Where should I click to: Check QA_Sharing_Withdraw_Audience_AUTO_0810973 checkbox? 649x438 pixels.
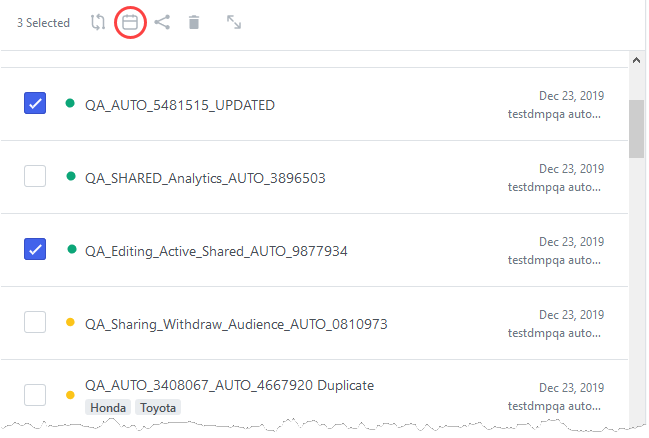click(x=35, y=322)
